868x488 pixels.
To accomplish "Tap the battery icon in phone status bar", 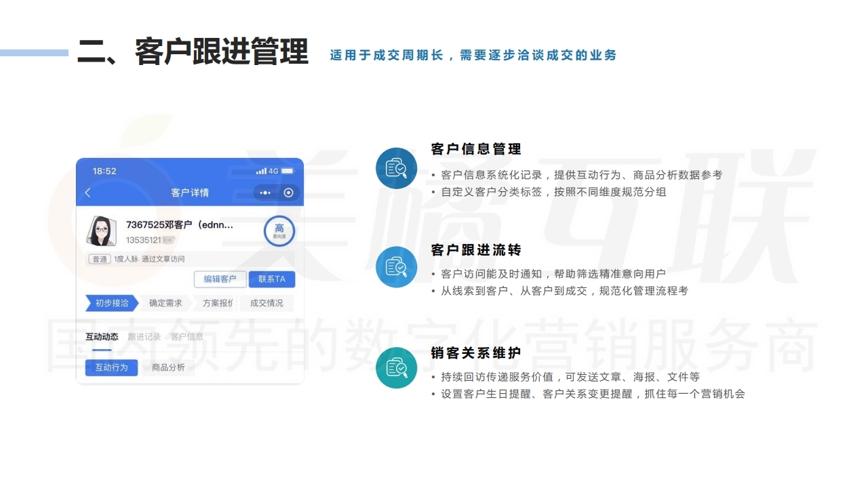I will click(x=288, y=171).
